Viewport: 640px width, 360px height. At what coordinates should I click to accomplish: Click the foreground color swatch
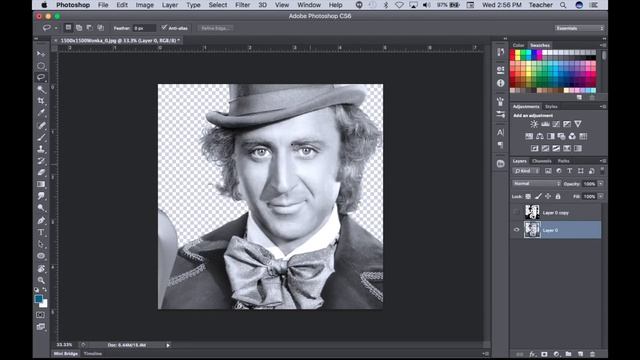click(x=39, y=299)
